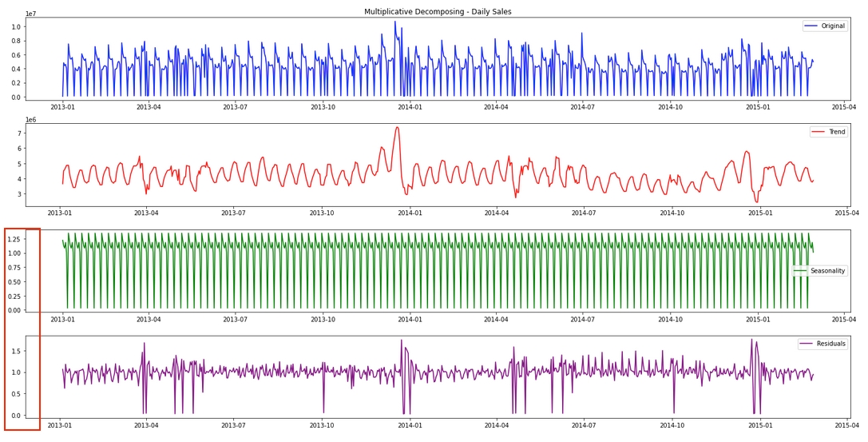Click the red line swatch in Trend legend
Screen dimensions: 868x442
pyautogui.click(x=818, y=132)
